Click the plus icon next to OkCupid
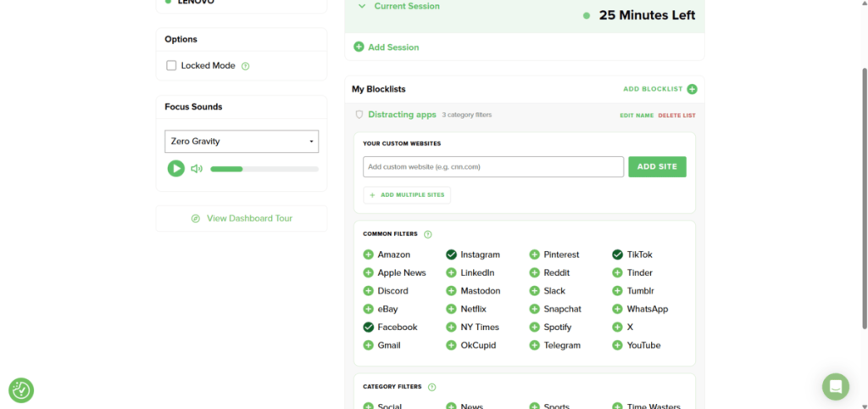The image size is (868, 409). click(x=451, y=345)
